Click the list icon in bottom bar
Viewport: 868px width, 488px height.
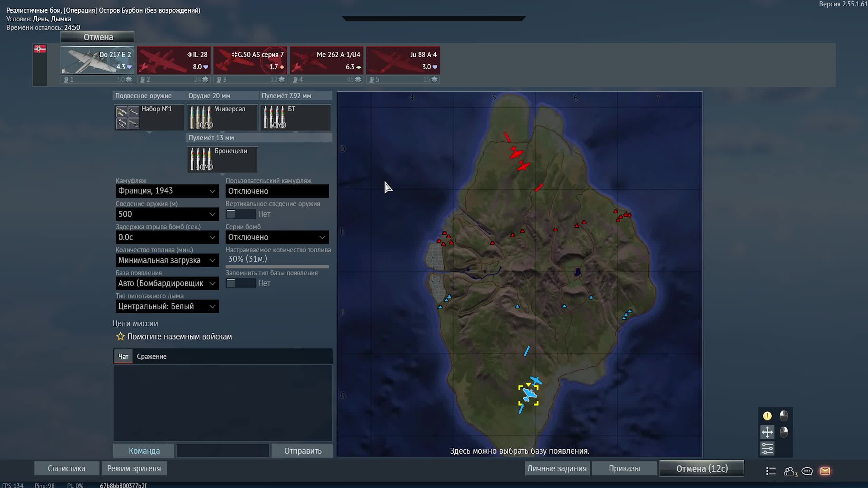coord(771,471)
